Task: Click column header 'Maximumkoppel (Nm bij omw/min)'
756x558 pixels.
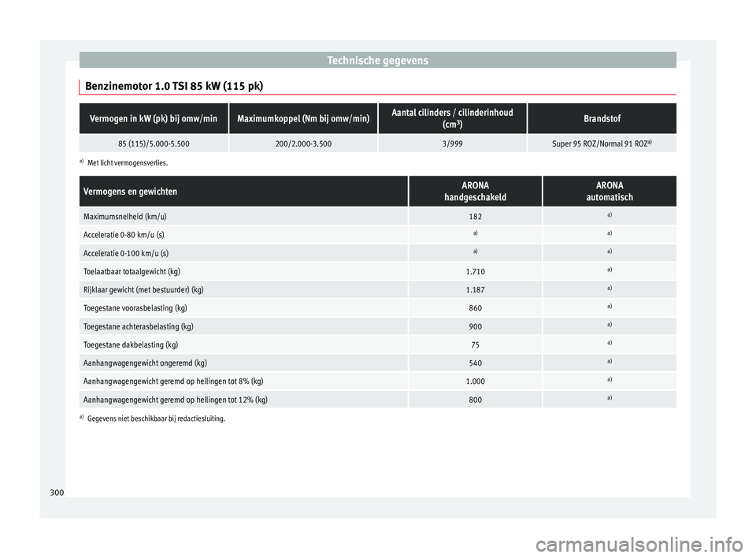Action: (303, 119)
